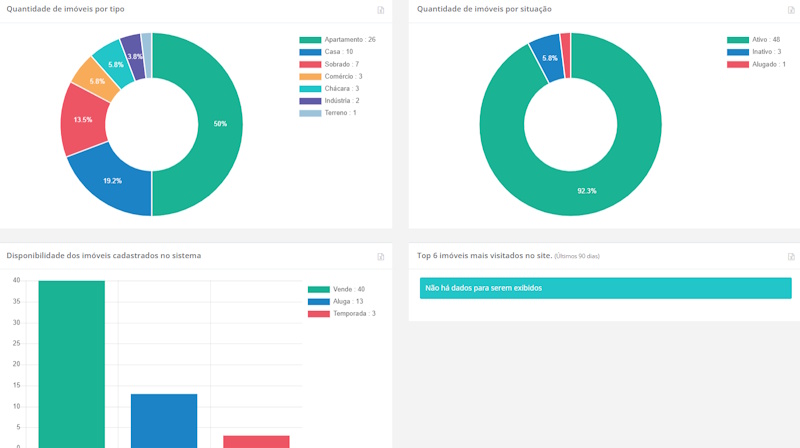800x448 pixels.
Task: Toggle Ativo : 48 legend swatch
Action: click(x=738, y=40)
